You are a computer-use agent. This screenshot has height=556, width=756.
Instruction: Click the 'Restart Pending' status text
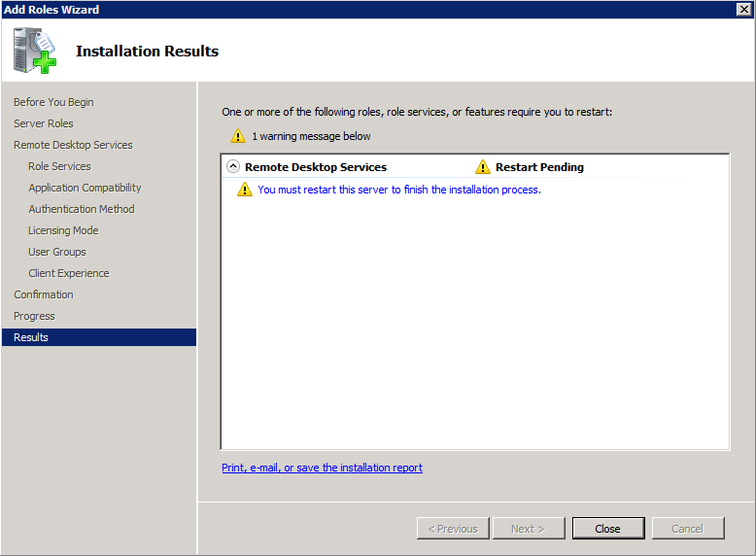pyautogui.click(x=539, y=167)
